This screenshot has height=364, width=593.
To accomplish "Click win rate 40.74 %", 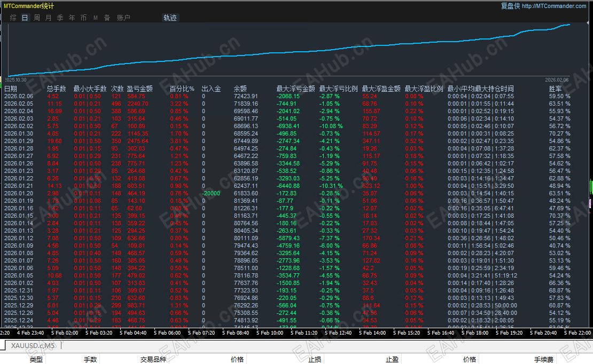I will (x=560, y=246).
